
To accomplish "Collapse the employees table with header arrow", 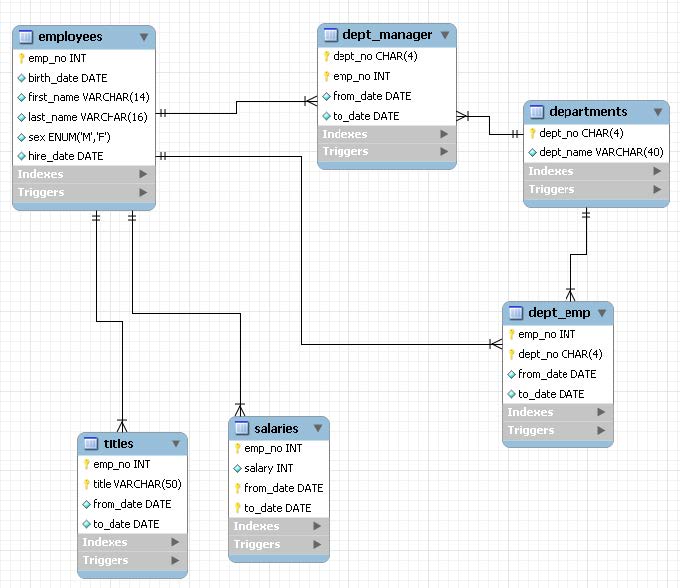I will (144, 37).
